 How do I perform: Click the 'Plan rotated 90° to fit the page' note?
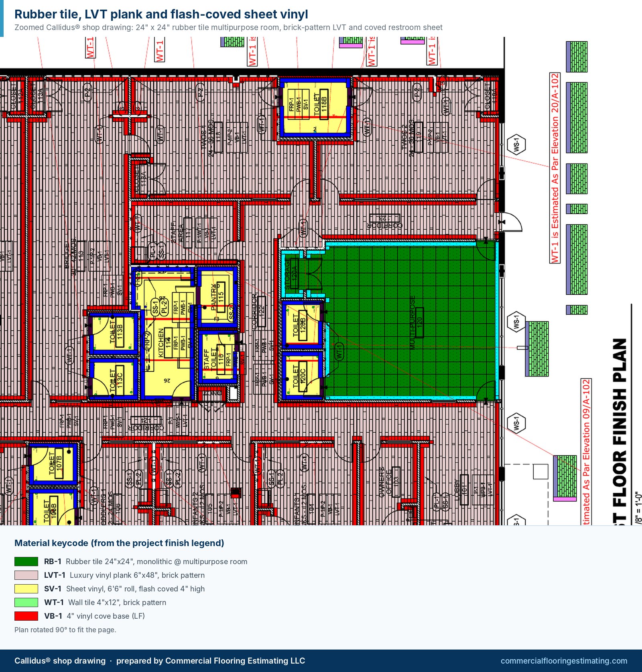[x=65, y=629]
